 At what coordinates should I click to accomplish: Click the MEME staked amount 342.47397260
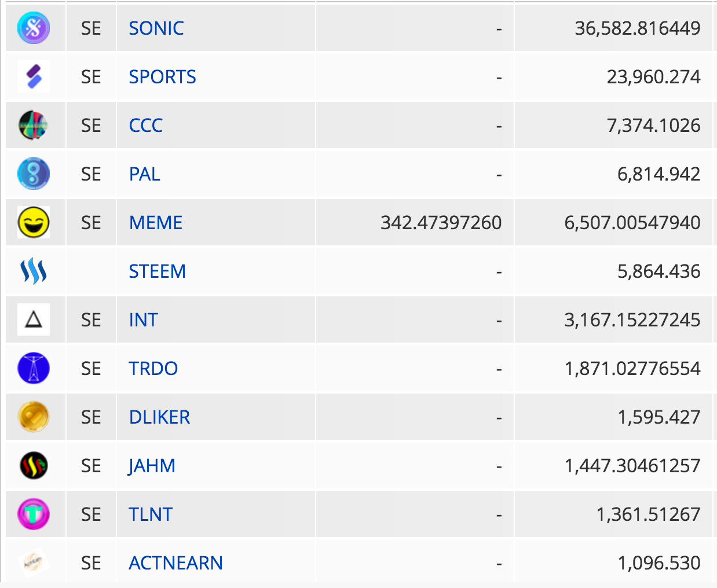coord(441,222)
